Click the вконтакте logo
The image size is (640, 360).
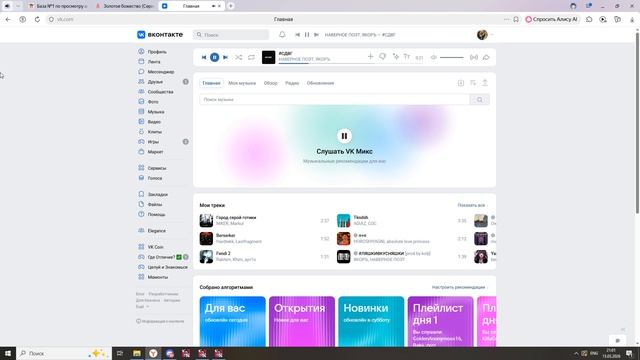point(160,35)
